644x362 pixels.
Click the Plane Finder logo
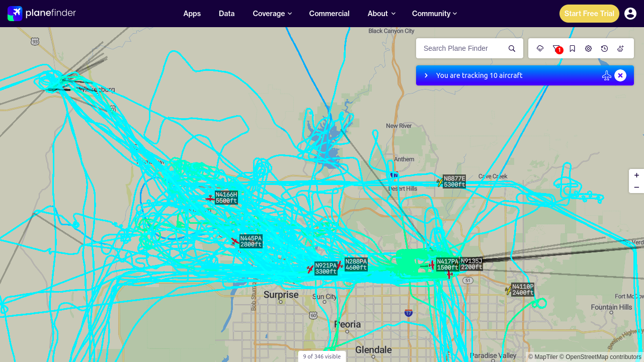click(x=42, y=13)
